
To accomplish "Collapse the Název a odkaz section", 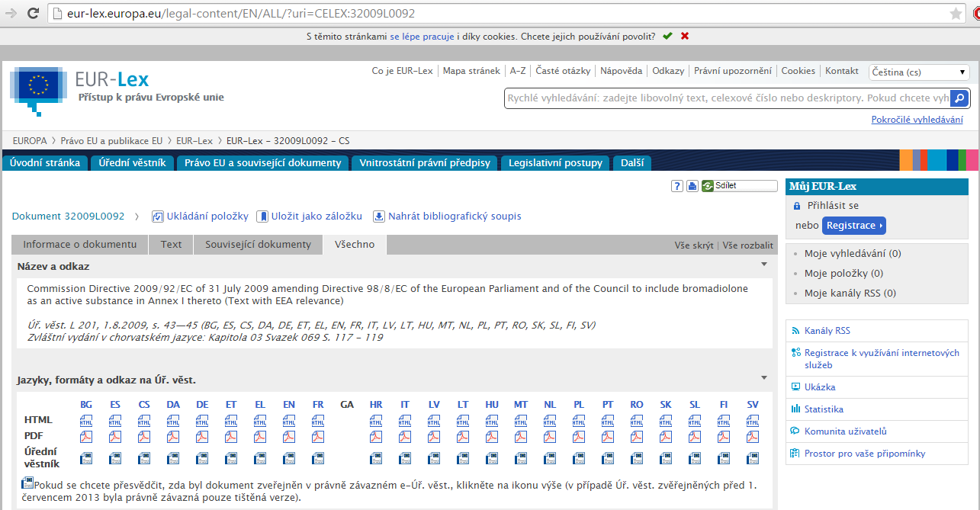I will click(764, 264).
